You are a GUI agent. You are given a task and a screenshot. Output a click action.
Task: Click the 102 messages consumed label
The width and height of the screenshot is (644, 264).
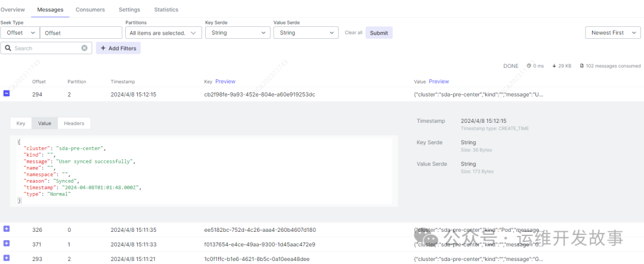(x=613, y=66)
